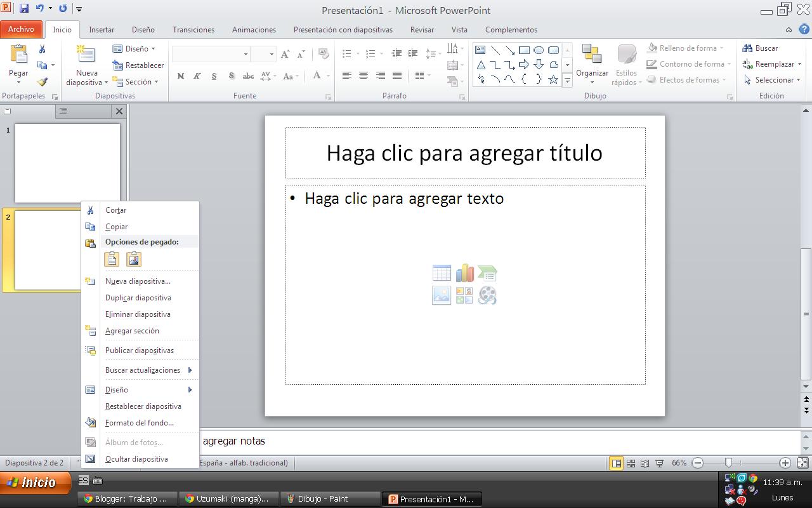812x508 pixels.
Task: Switch to the Transiciones ribbon tab
Action: click(x=193, y=29)
